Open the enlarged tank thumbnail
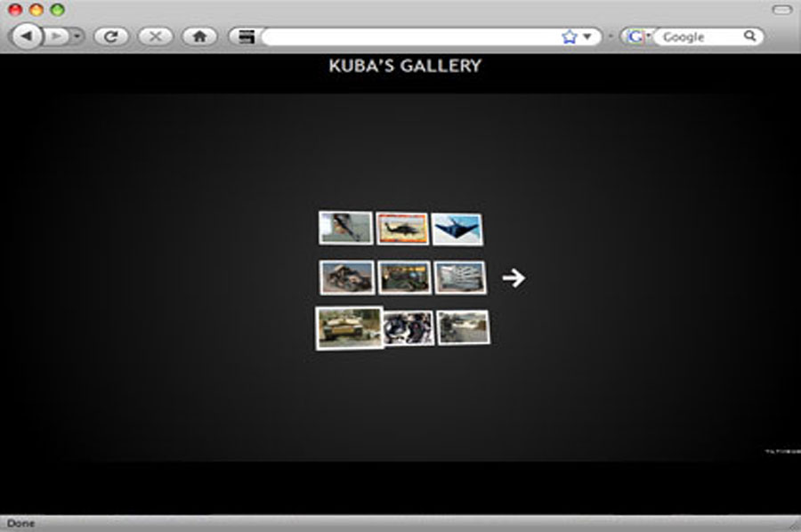 [350, 328]
